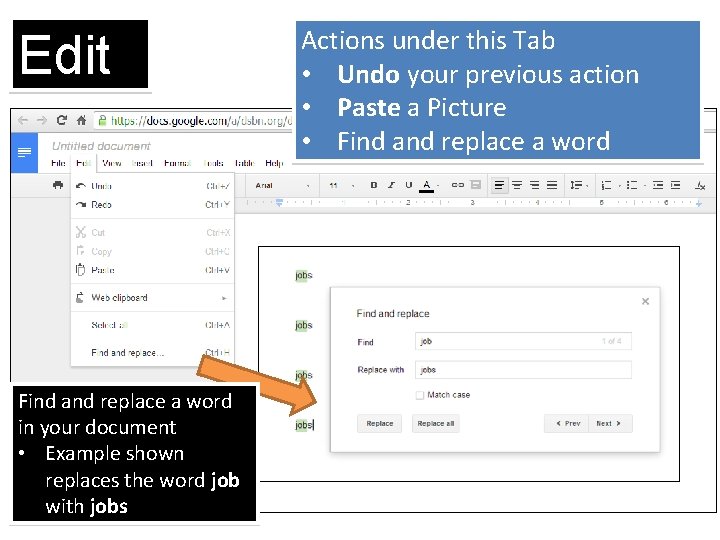Open the Arial font dropdown
The width and height of the screenshot is (720, 540).
pyautogui.click(x=282, y=186)
